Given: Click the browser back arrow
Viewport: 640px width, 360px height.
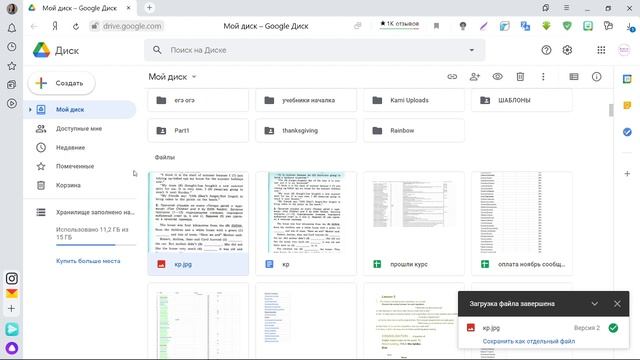Looking at the screenshot, I should tap(34, 27).
